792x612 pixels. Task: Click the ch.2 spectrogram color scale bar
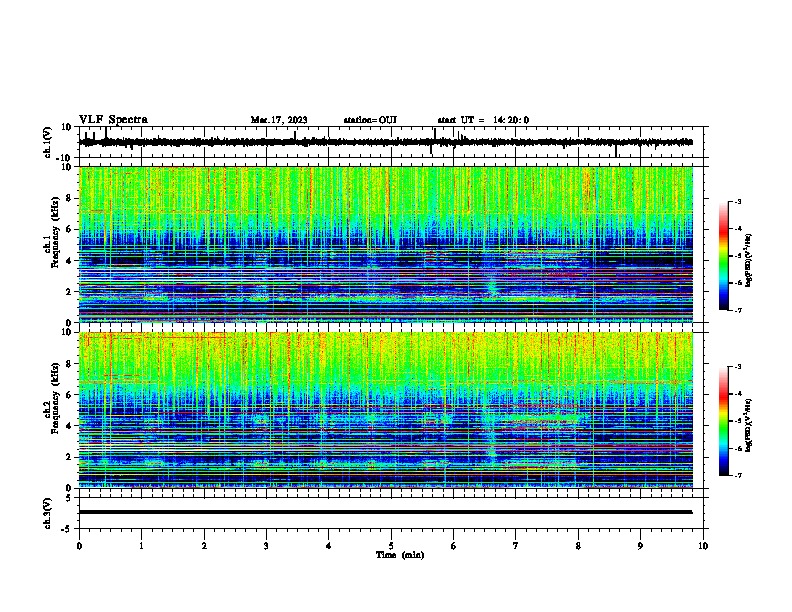pyautogui.click(x=724, y=421)
